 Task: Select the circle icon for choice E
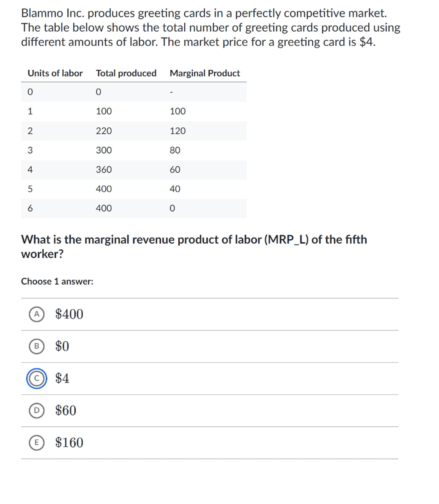tap(37, 443)
